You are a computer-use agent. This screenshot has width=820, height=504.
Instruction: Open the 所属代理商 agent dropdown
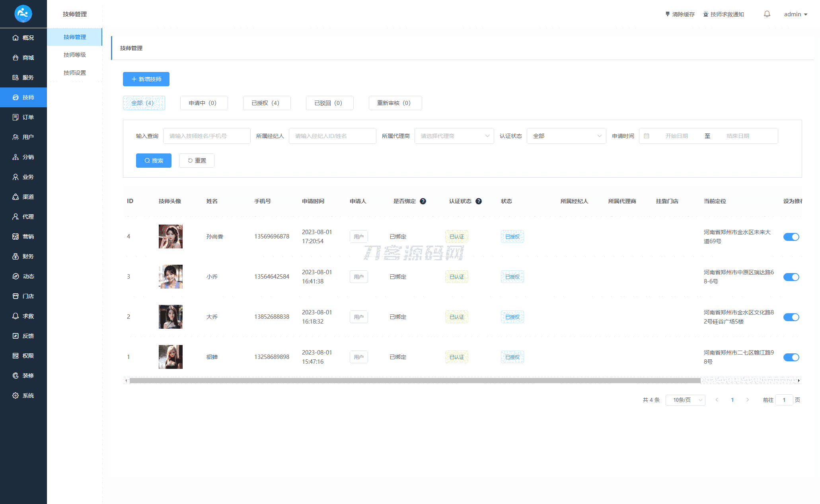(x=454, y=136)
